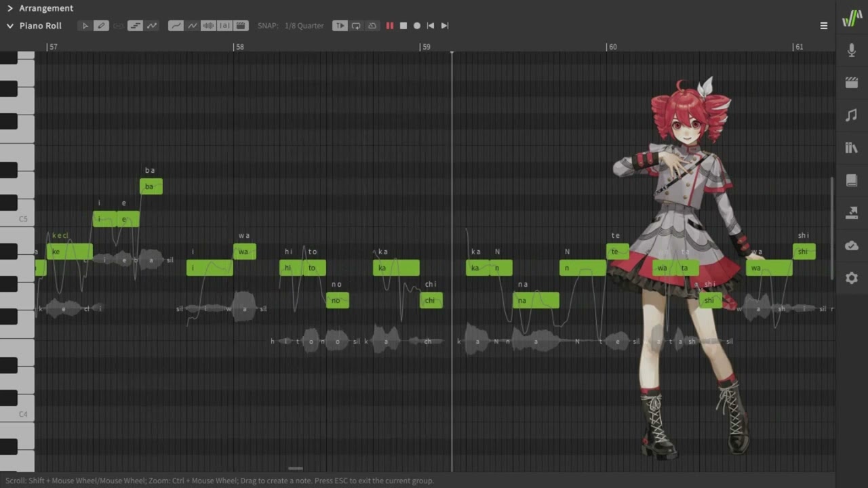
Task: Click the C5 piano key
Action: [17, 219]
